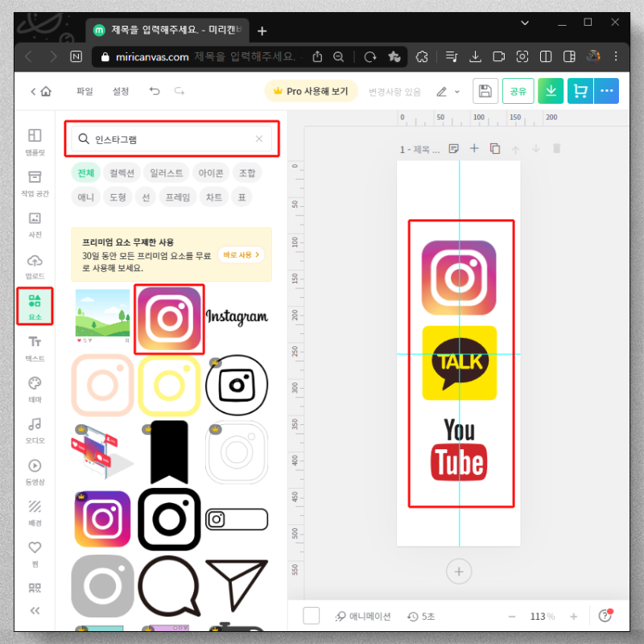Open the 설정 settings menu

pos(121,91)
